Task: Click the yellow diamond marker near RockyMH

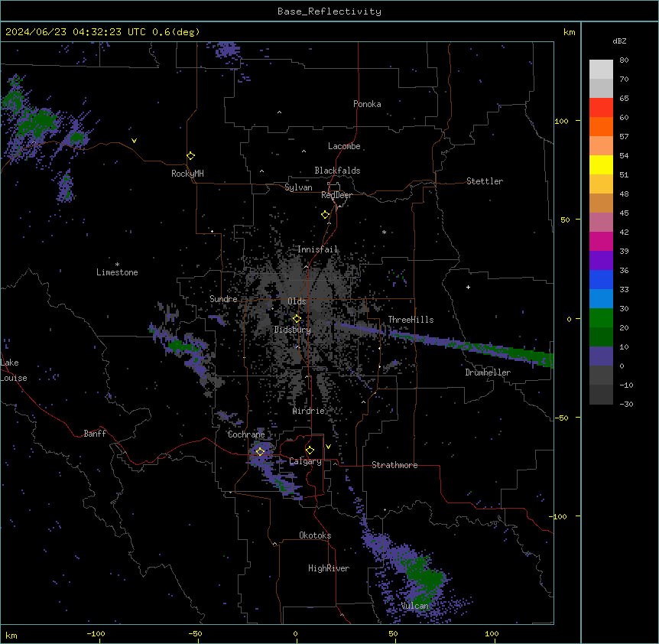Action: pos(191,156)
